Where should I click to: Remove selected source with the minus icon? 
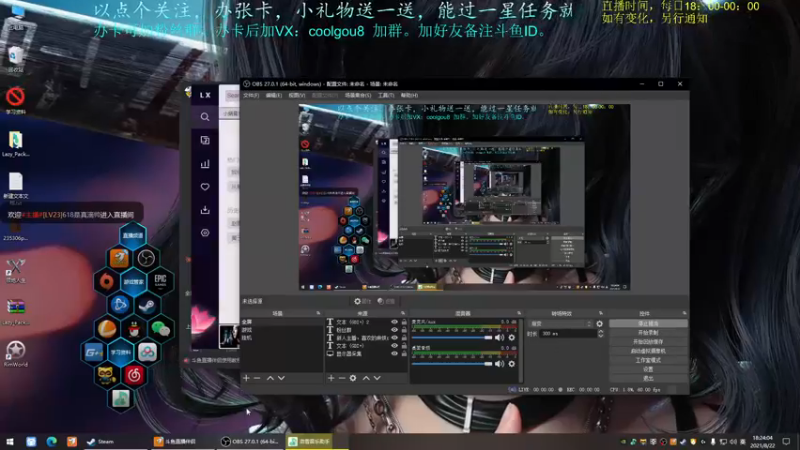tap(342, 378)
